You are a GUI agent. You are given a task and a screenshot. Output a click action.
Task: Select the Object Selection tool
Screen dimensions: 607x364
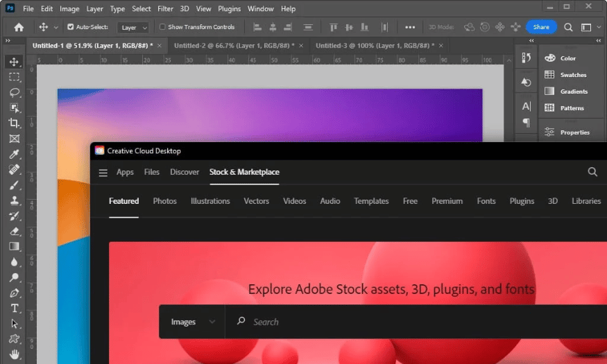[15, 107]
